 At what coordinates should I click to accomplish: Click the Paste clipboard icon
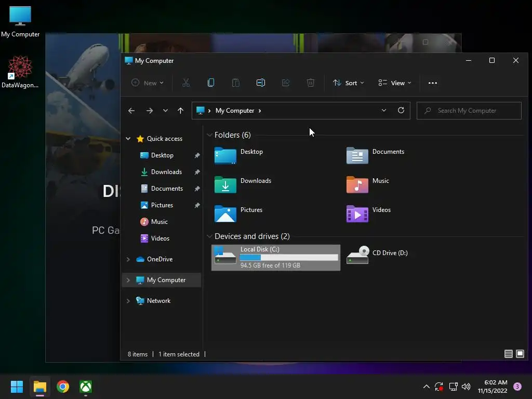pyautogui.click(x=236, y=83)
